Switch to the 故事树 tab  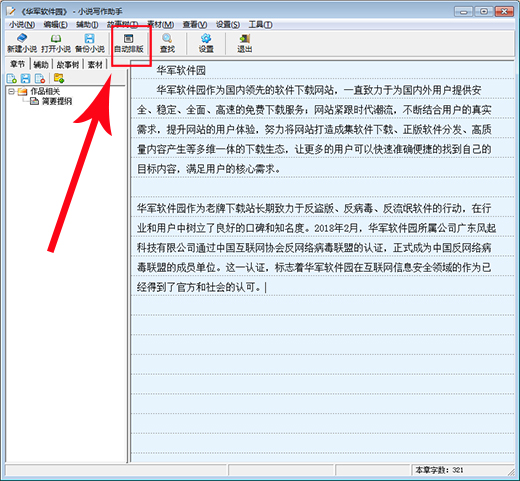(x=68, y=64)
